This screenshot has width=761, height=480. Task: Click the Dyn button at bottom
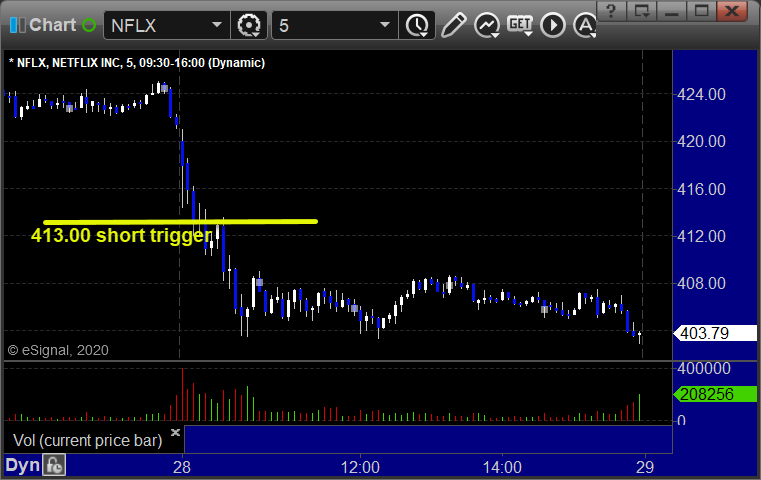[x=22, y=465]
